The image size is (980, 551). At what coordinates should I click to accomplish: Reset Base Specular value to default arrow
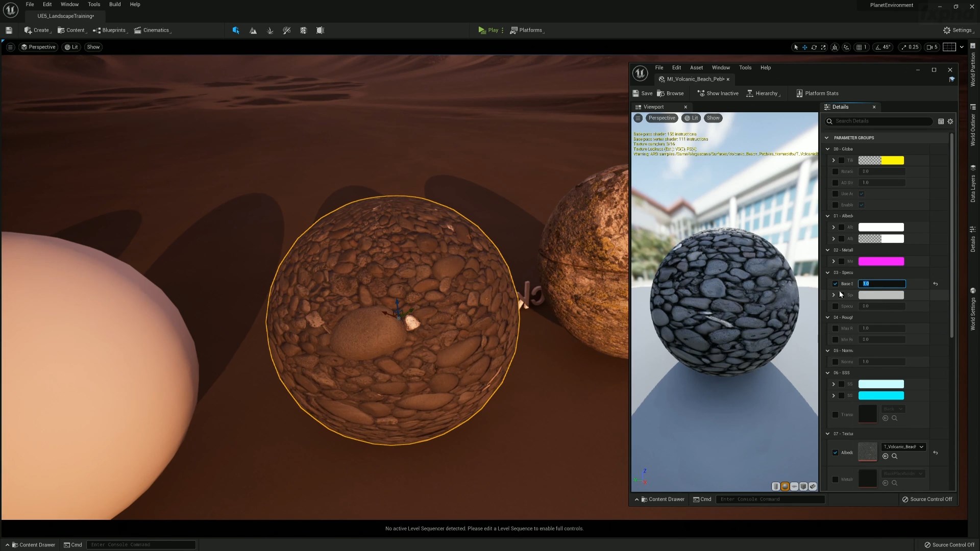[x=935, y=284]
